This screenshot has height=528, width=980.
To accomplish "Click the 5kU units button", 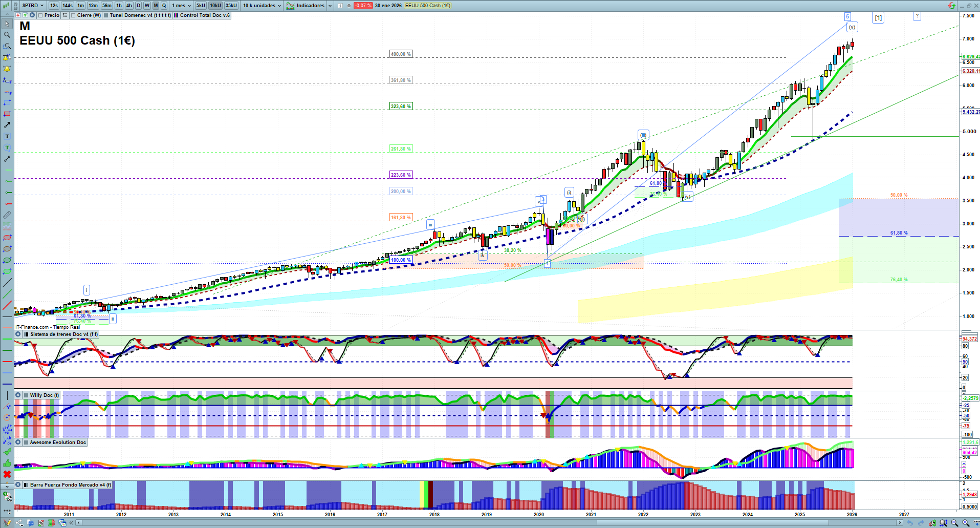I will (201, 6).
